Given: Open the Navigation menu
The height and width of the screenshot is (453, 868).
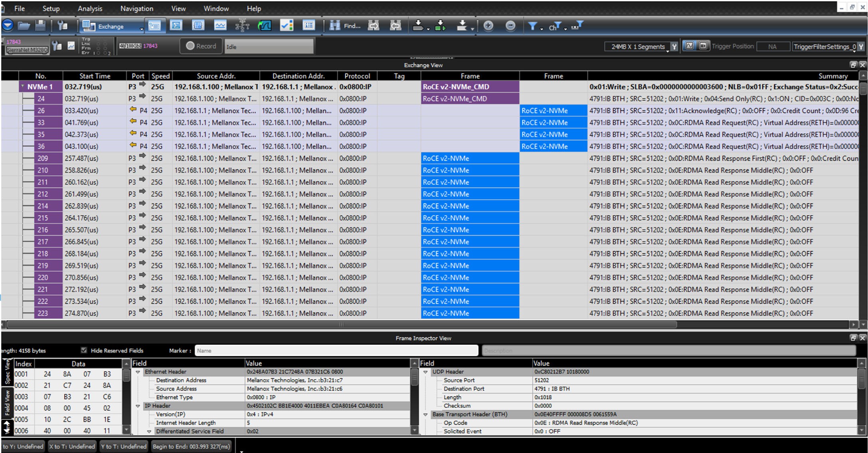Looking at the screenshot, I should coord(136,8).
